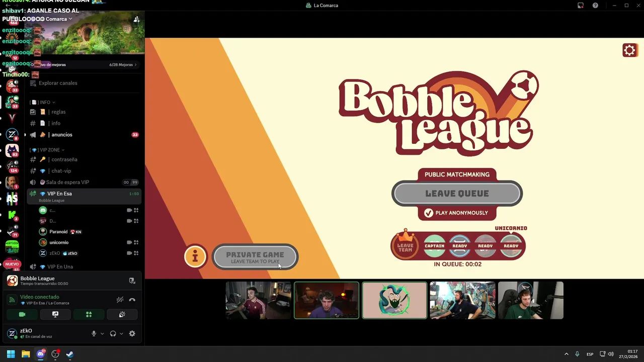644x362 pixels.
Task: Click the Explorar canales link
Action: click(x=58, y=83)
